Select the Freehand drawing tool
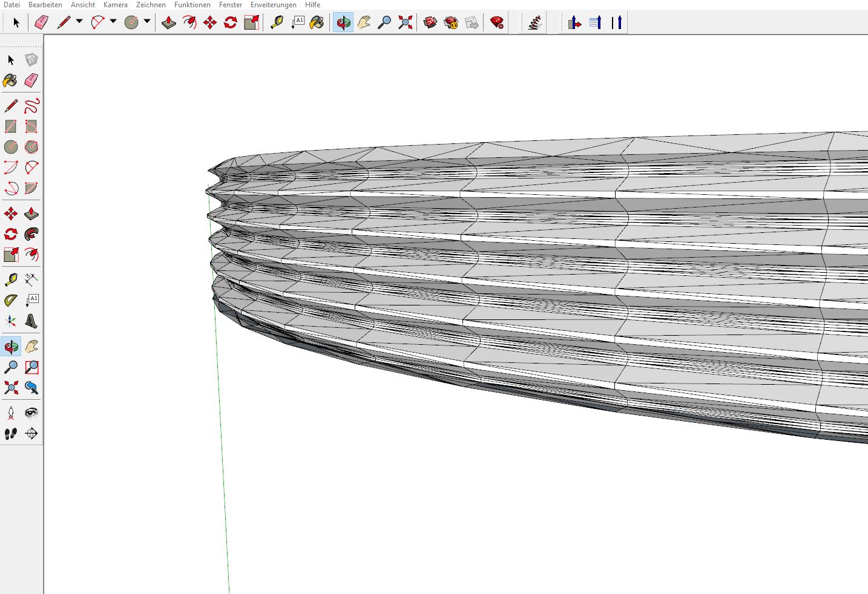 [31, 106]
